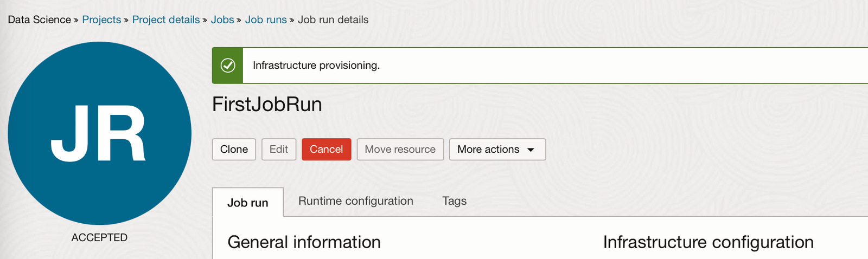Click the Job run details breadcrumb text
This screenshot has height=259, width=868.
(333, 20)
